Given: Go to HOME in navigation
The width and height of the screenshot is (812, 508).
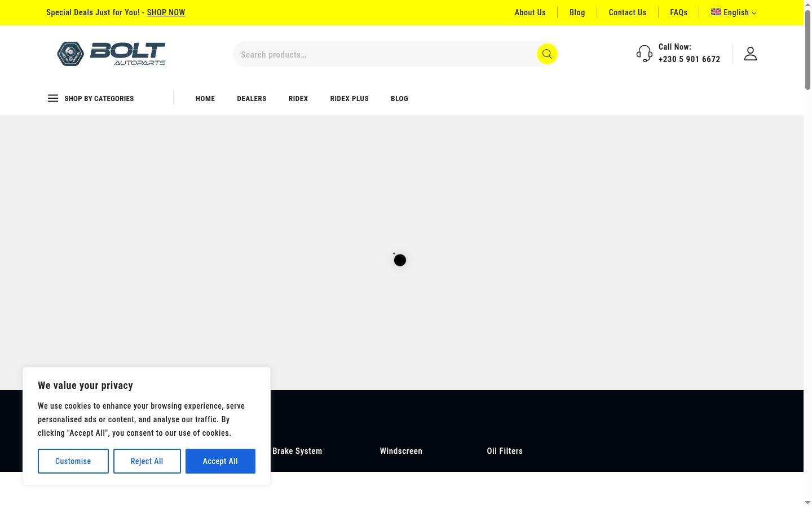Looking at the screenshot, I should click(205, 98).
